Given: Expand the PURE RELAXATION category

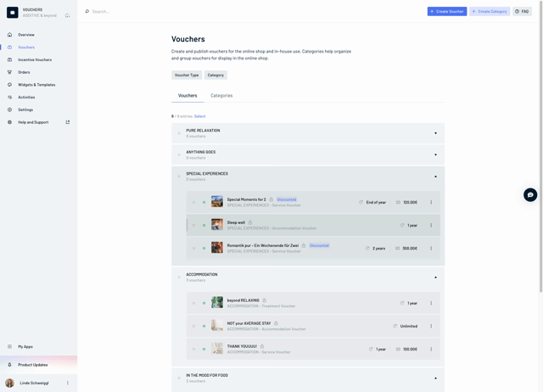Looking at the screenshot, I should coord(435,133).
